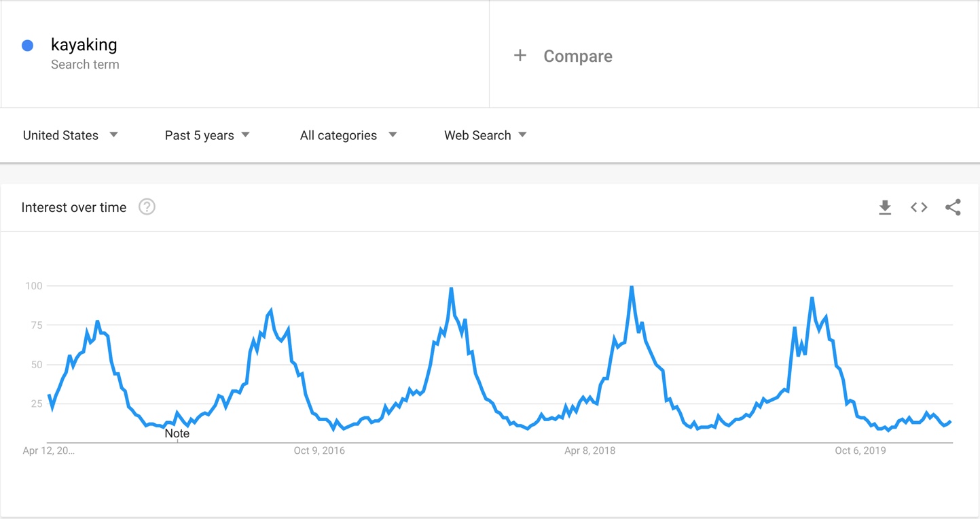Open the Web Search type dropdown

[x=486, y=135]
